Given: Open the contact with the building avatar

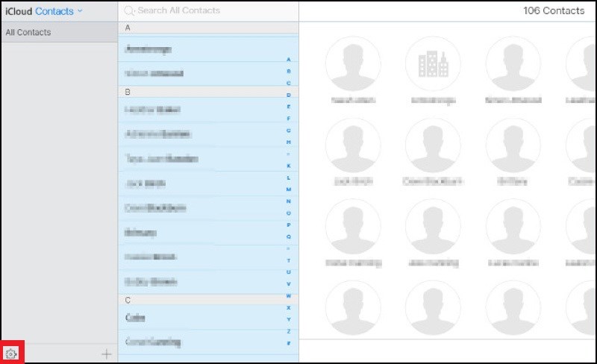Looking at the screenshot, I should (433, 63).
